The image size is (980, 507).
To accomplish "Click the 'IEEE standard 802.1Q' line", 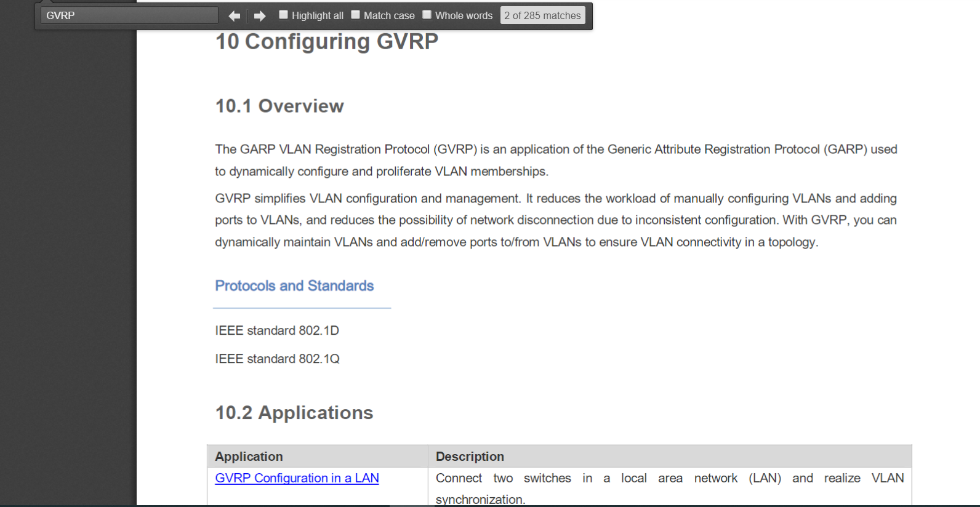I will tap(277, 359).
